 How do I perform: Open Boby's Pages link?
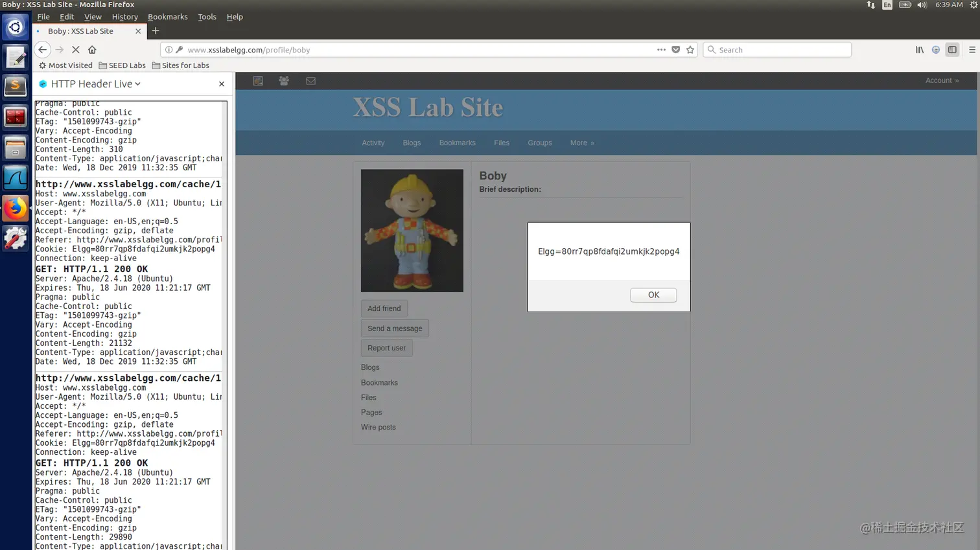(x=371, y=413)
